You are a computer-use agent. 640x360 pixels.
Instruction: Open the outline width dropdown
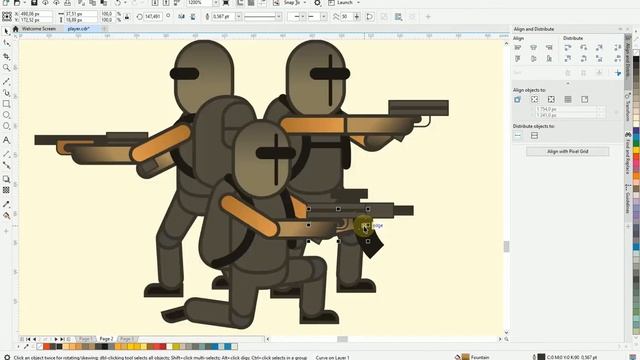238,17
